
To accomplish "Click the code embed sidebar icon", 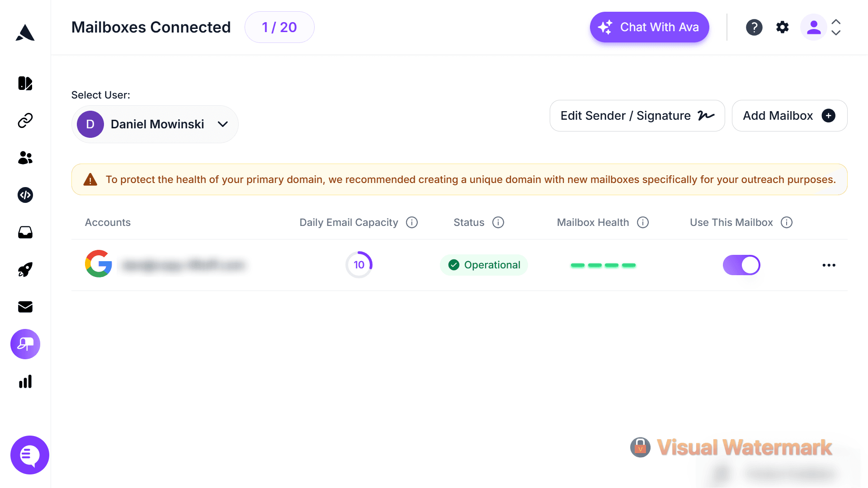I will [x=25, y=195].
